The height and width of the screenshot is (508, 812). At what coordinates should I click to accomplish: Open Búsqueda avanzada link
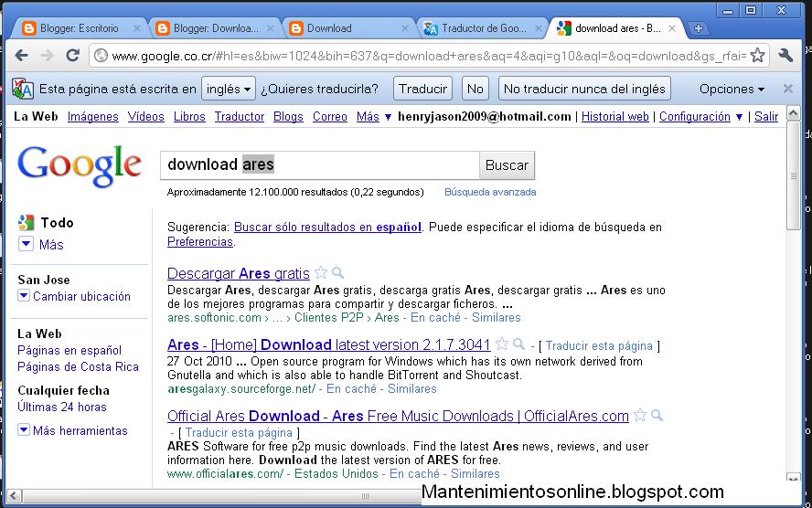490,192
